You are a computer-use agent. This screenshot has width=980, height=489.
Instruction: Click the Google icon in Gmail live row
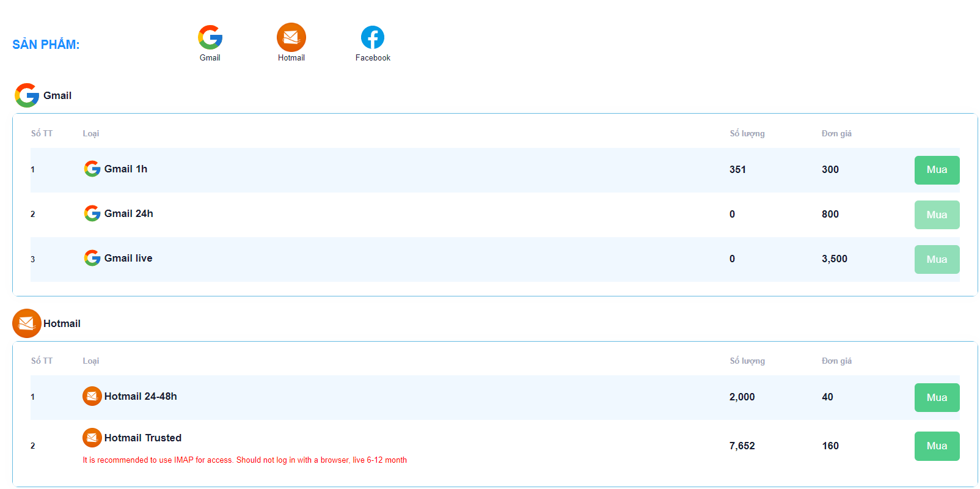click(x=92, y=258)
